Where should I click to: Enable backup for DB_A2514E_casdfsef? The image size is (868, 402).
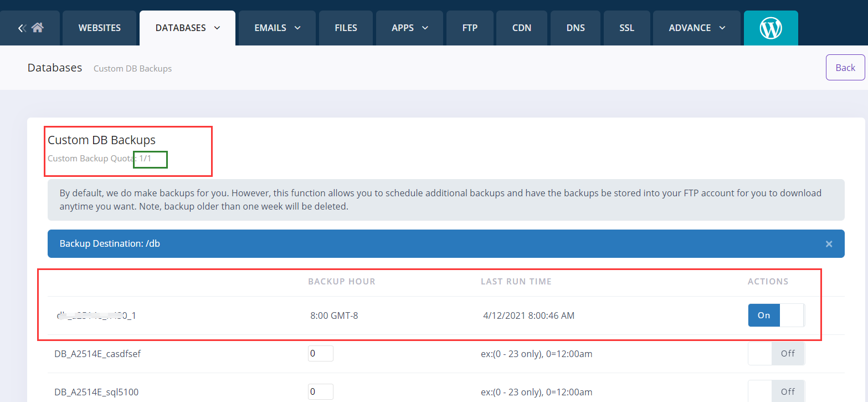click(x=775, y=353)
